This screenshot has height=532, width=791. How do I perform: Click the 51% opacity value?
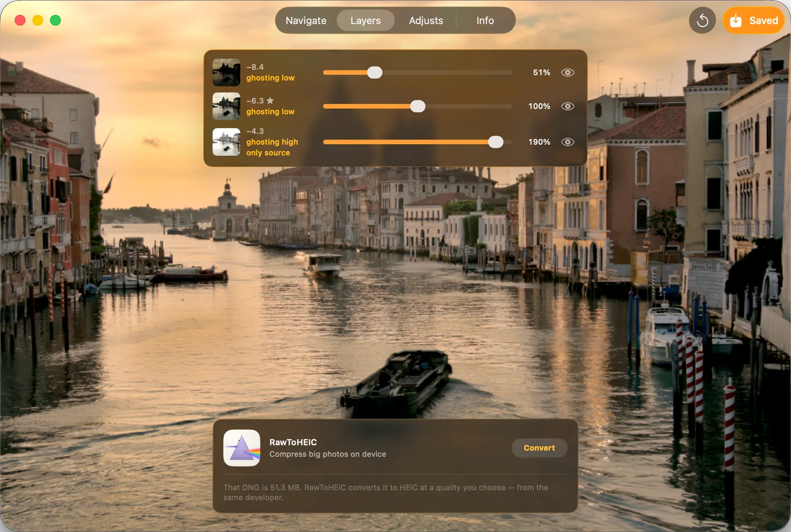point(542,73)
